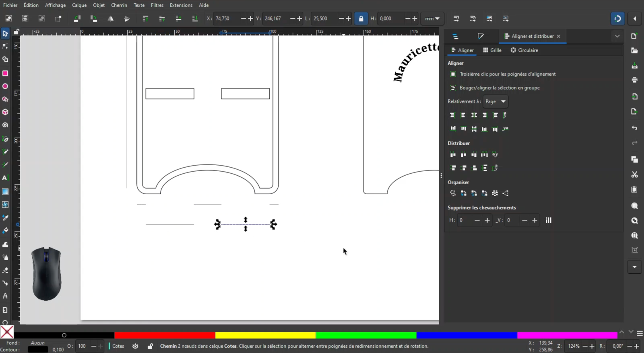Toggle Cotes layer visibility eye

[x=135, y=346]
